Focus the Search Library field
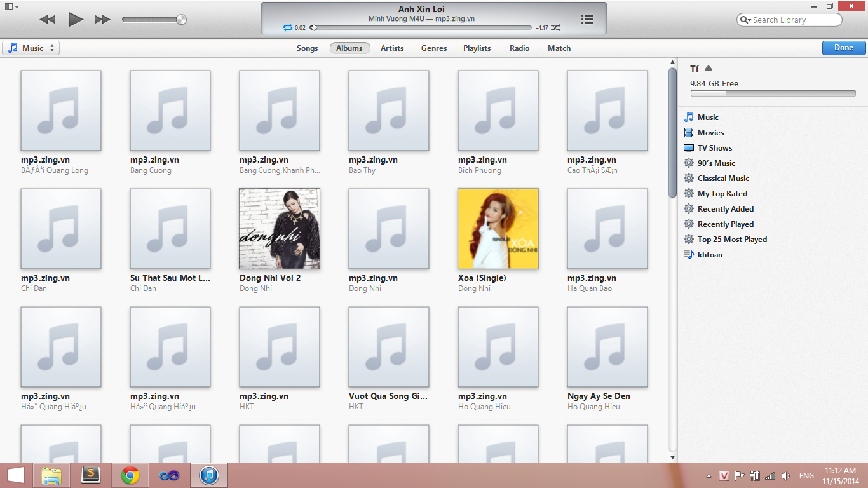This screenshot has width=868, height=488. [789, 20]
